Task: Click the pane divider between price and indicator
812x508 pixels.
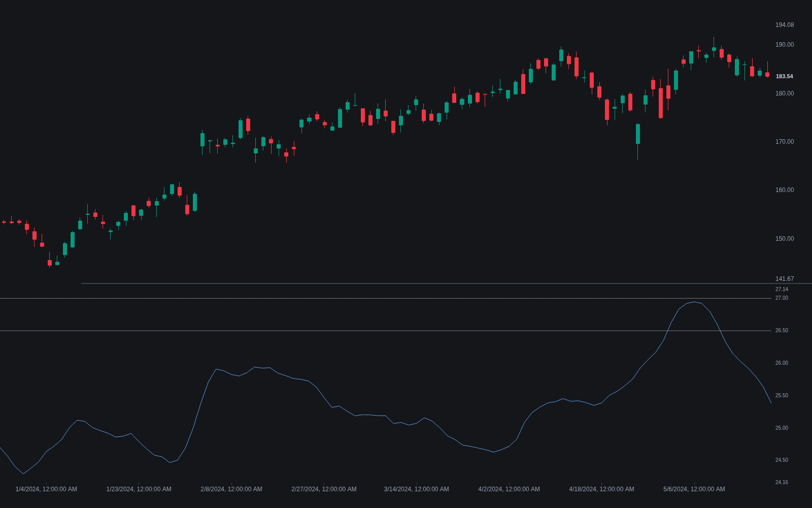Action: (447, 283)
